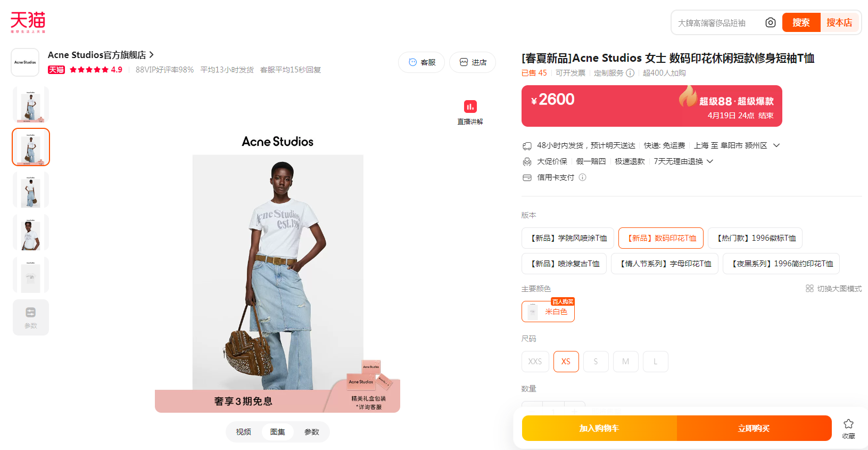The image size is (868, 450).
Task: Click the Tmall logo
Action: click(28, 22)
